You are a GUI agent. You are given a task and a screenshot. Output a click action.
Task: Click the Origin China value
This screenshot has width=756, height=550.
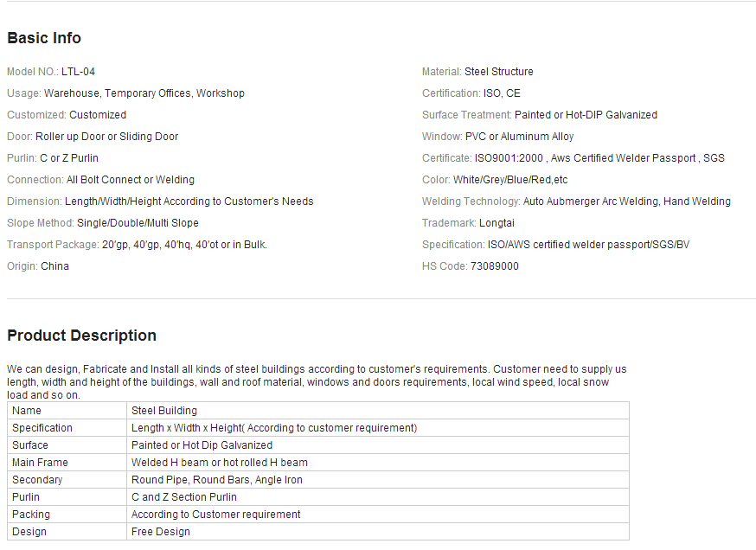point(55,266)
